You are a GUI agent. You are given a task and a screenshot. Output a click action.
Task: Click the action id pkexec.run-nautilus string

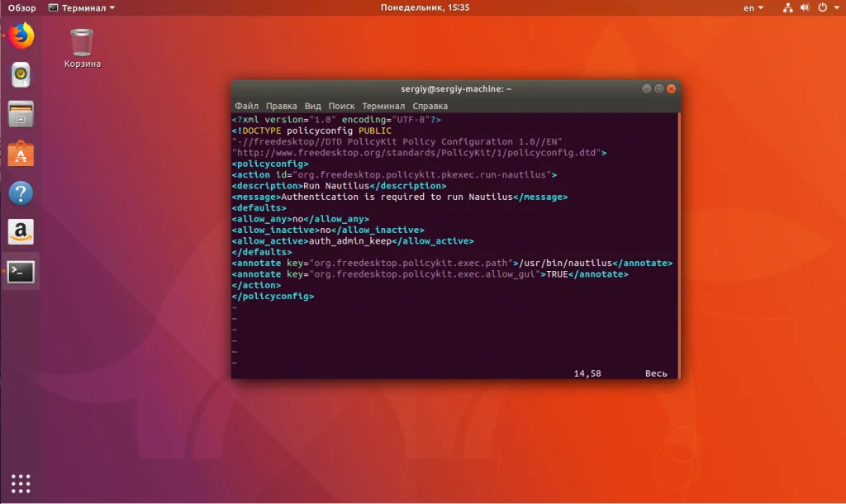coord(422,175)
